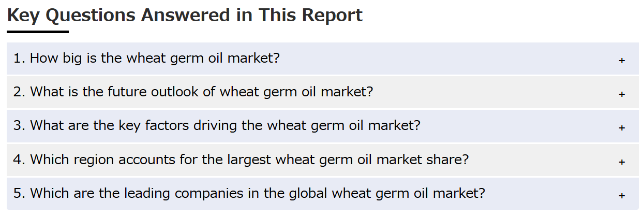This screenshot has height=217, width=644.
Task: Expand "What is the future outlook" question
Action: [x=323, y=93]
